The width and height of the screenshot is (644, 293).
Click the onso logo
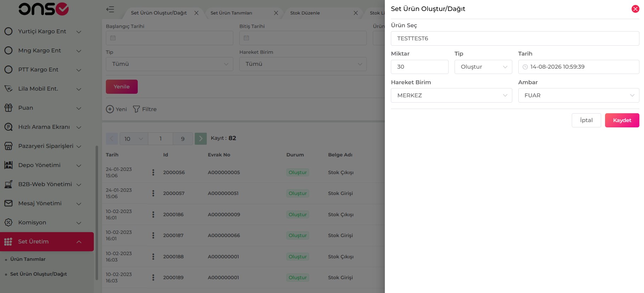coord(44,9)
